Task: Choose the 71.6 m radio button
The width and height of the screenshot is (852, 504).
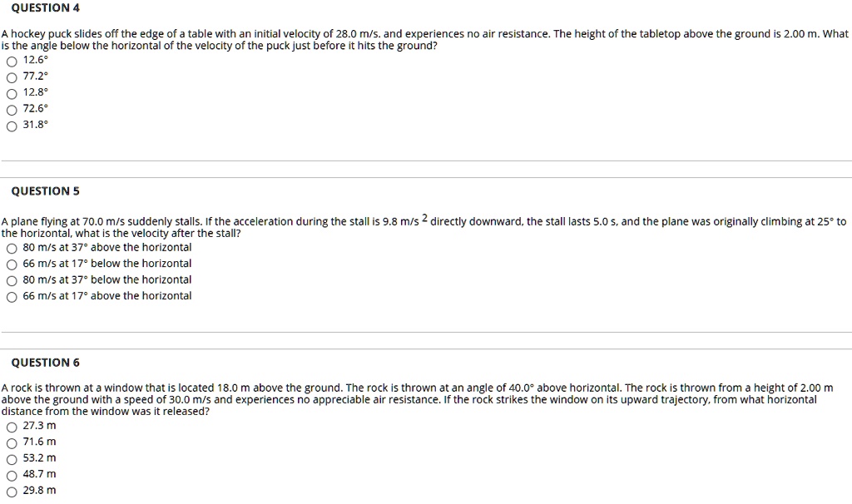Action: pos(12,442)
